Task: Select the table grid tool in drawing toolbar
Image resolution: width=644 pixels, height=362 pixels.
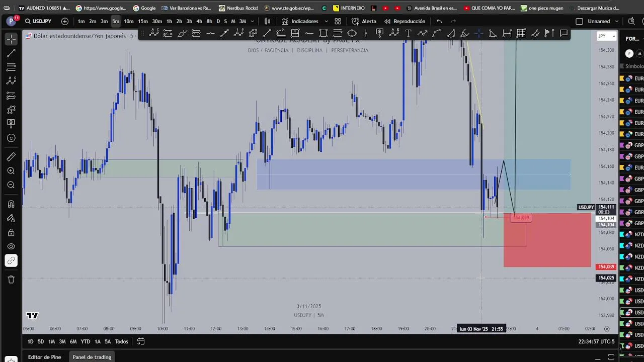Action: tap(521, 33)
